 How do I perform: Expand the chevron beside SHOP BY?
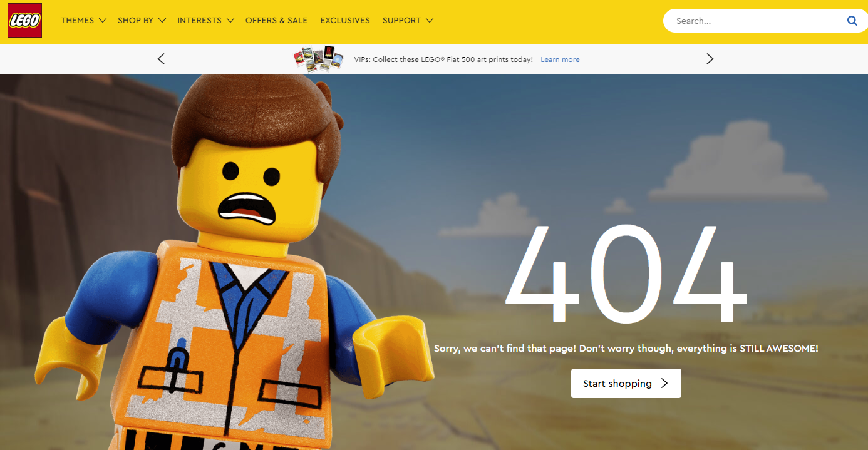162,21
